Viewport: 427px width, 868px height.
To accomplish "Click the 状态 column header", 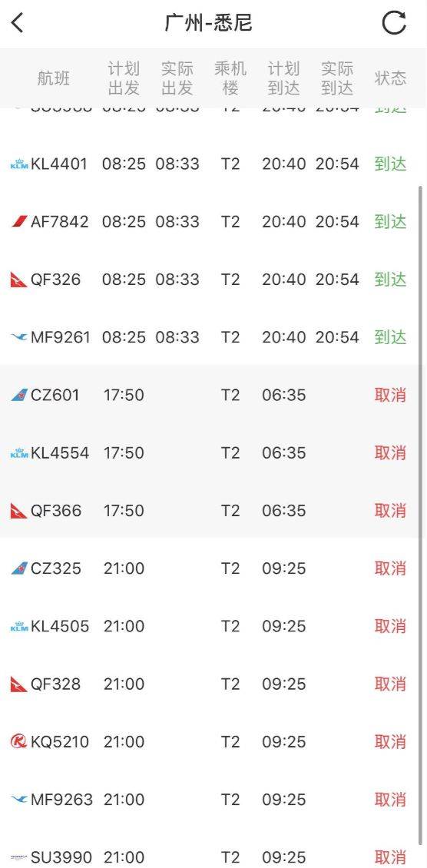I will [390, 78].
